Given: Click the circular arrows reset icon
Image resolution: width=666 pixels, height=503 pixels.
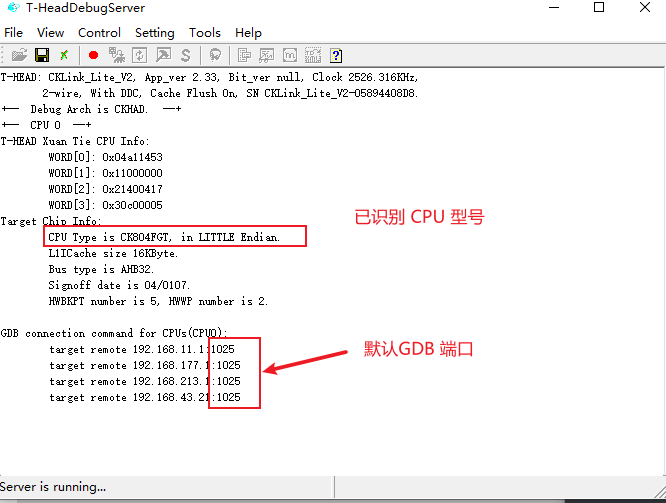Looking at the screenshot, I should [139, 55].
